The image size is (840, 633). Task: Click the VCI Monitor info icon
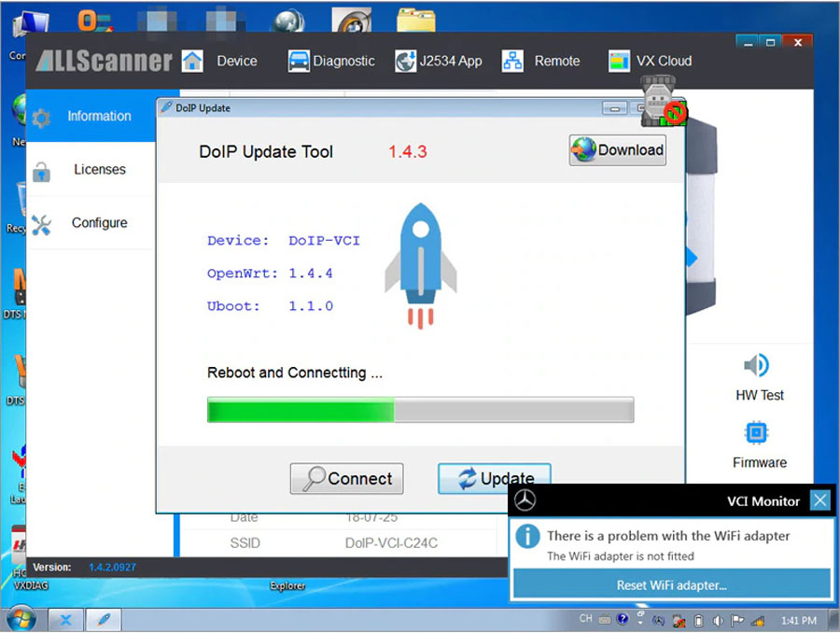pos(527,536)
